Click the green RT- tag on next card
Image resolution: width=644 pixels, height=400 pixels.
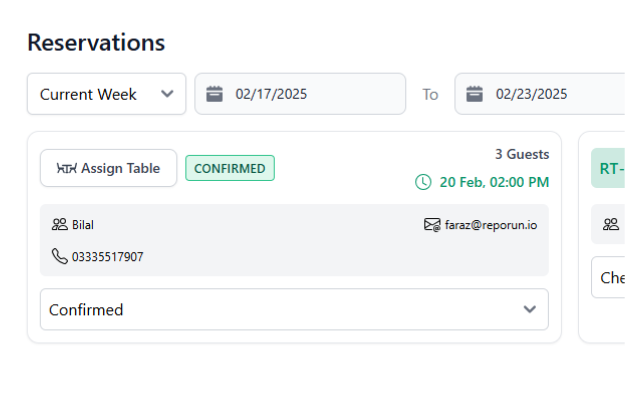608,168
